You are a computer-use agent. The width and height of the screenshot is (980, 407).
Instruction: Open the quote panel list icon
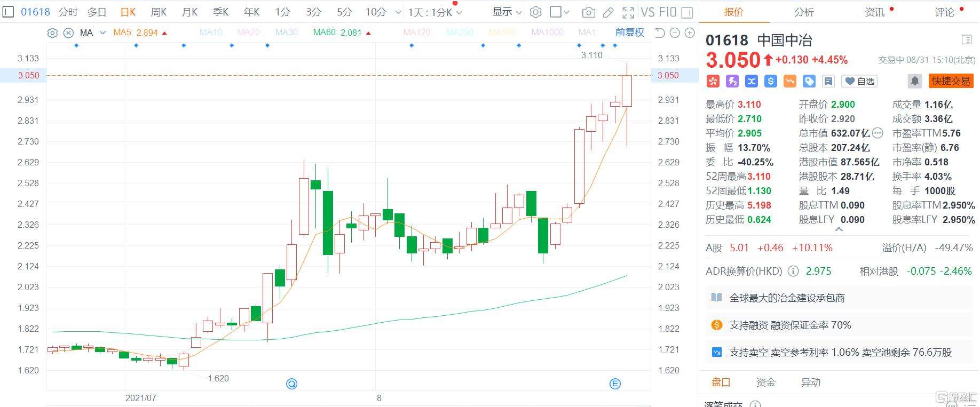[966, 39]
